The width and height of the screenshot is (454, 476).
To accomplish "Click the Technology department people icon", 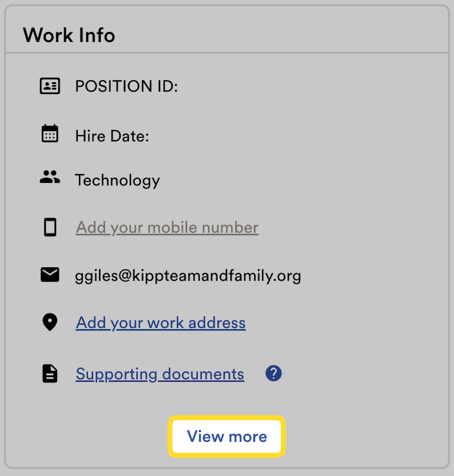I will (x=50, y=177).
